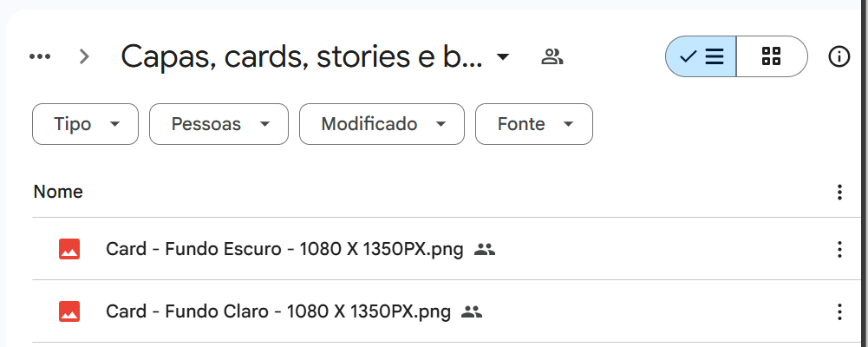Open the Modificado filter dropdown
Viewport: 868px width, 347px height.
coord(382,124)
